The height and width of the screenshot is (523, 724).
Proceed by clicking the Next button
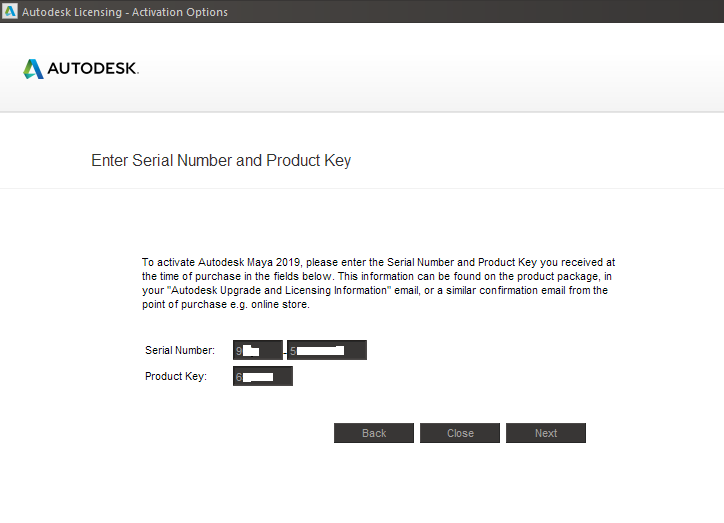point(546,433)
